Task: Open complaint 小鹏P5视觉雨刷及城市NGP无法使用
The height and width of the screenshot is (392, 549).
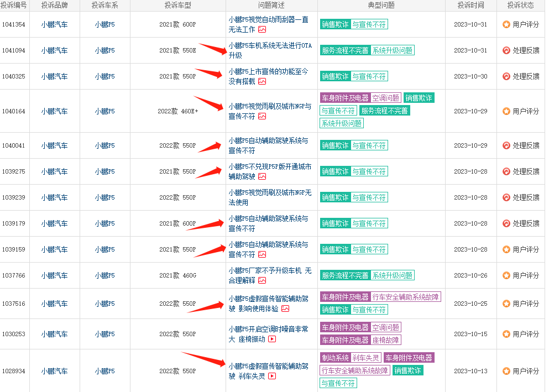Action: tap(270, 197)
